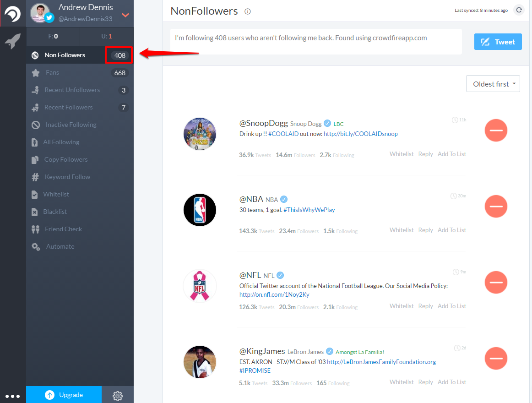This screenshot has width=532, height=403.
Task: Click the info icon beside NonFollowers heading
Action: pos(247,11)
